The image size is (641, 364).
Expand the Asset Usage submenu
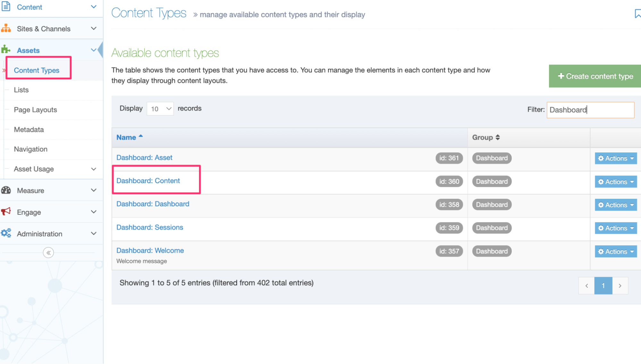pos(93,169)
